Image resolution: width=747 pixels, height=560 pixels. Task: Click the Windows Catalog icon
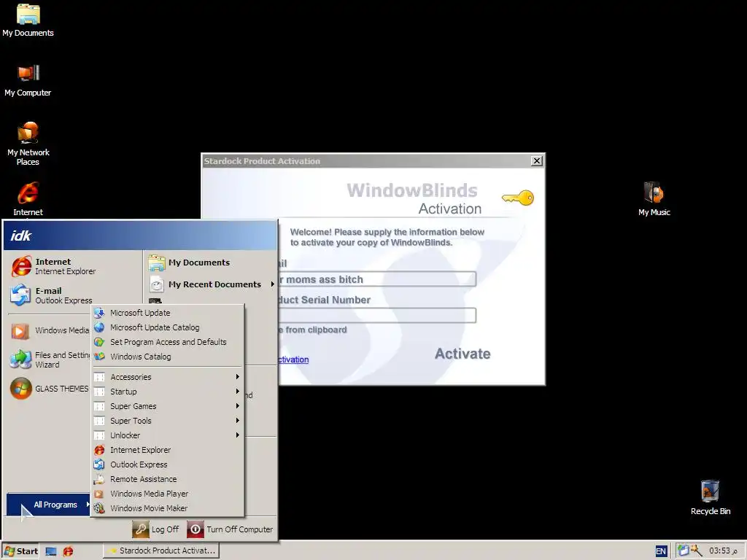(99, 357)
